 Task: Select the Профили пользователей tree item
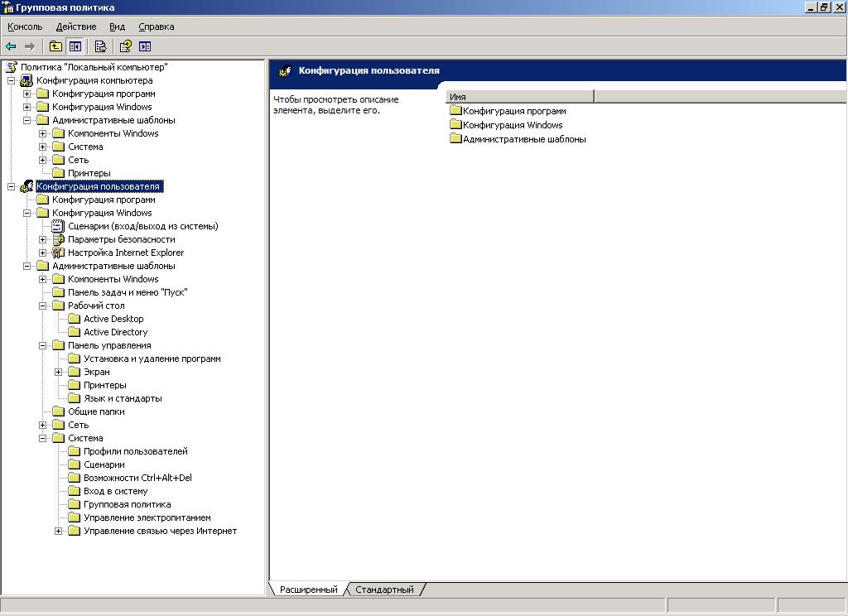click(136, 451)
